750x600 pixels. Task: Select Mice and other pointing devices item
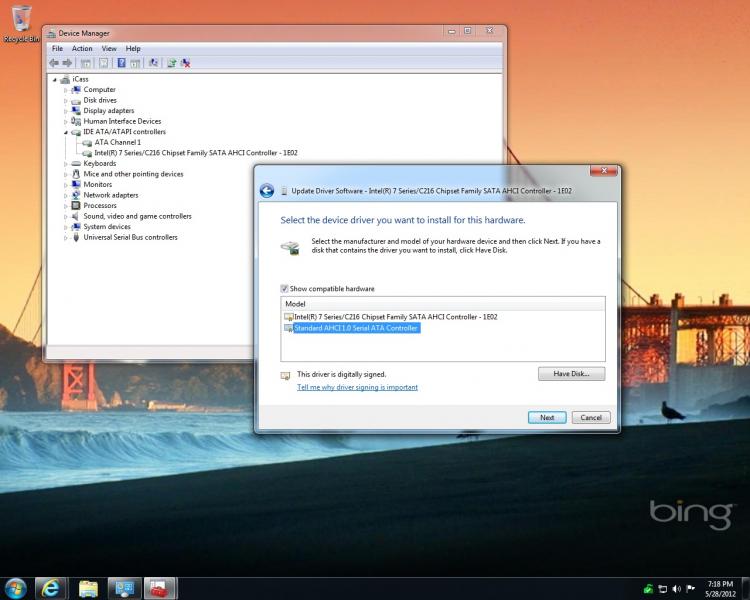click(x=133, y=174)
